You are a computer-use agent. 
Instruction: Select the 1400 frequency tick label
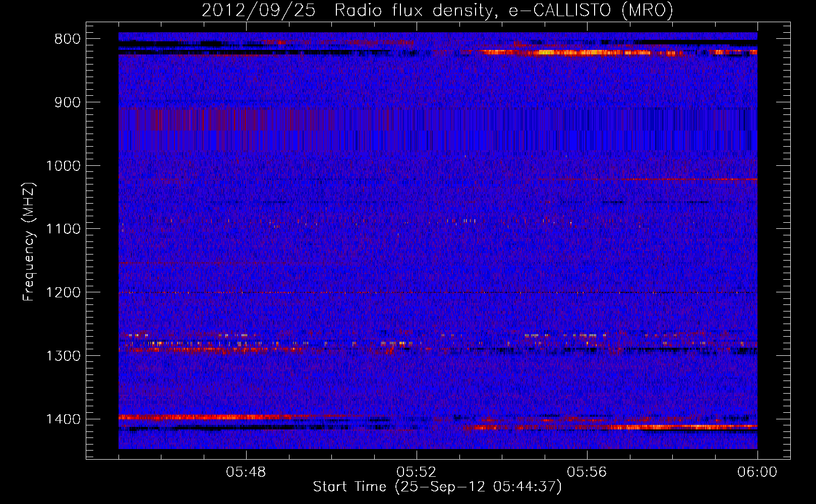coord(63,419)
